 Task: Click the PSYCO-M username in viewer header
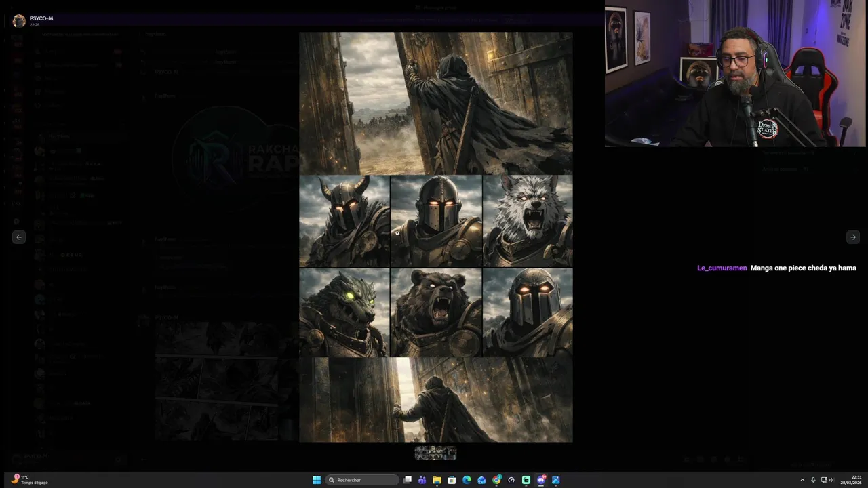[41, 18]
